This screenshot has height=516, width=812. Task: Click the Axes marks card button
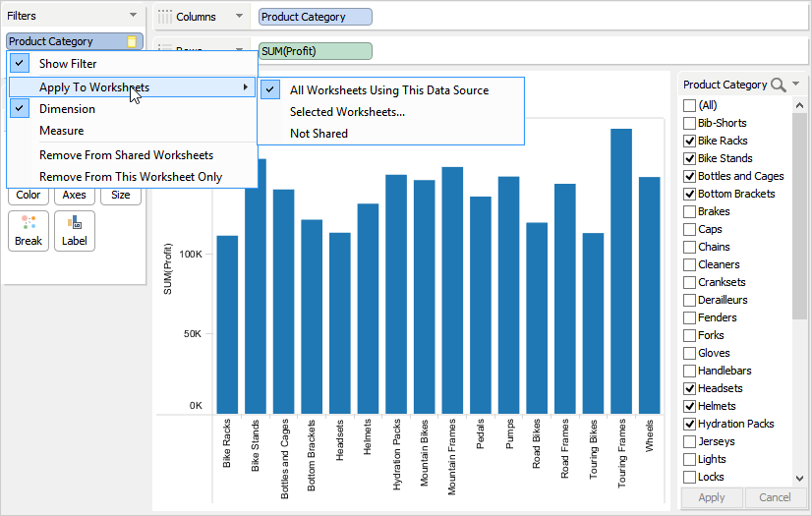pos(75,196)
